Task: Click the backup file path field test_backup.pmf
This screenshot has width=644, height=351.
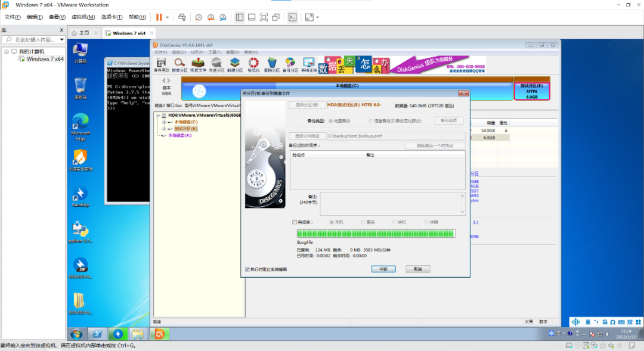Action: pos(396,136)
